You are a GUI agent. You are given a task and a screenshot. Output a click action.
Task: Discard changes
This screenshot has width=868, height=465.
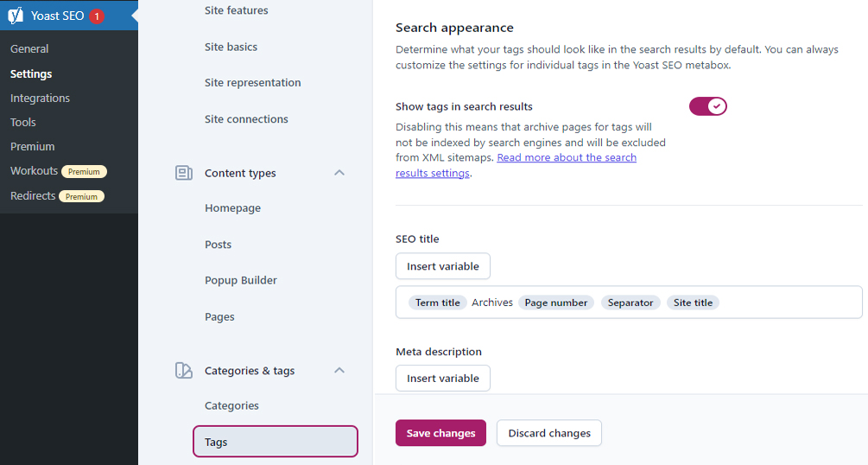[549, 433]
